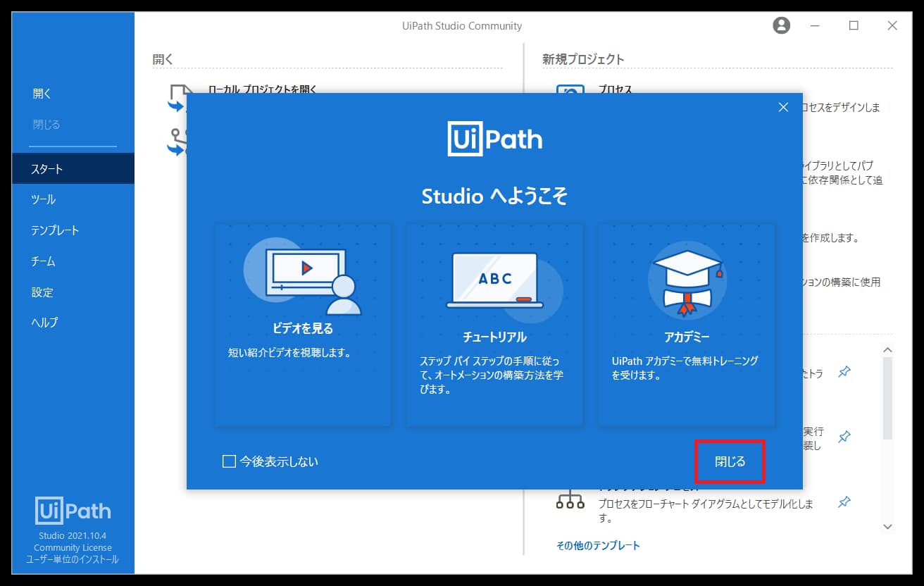Screen dimensions: 924x586
Task: Open the アカデミー card
Action: (x=687, y=325)
